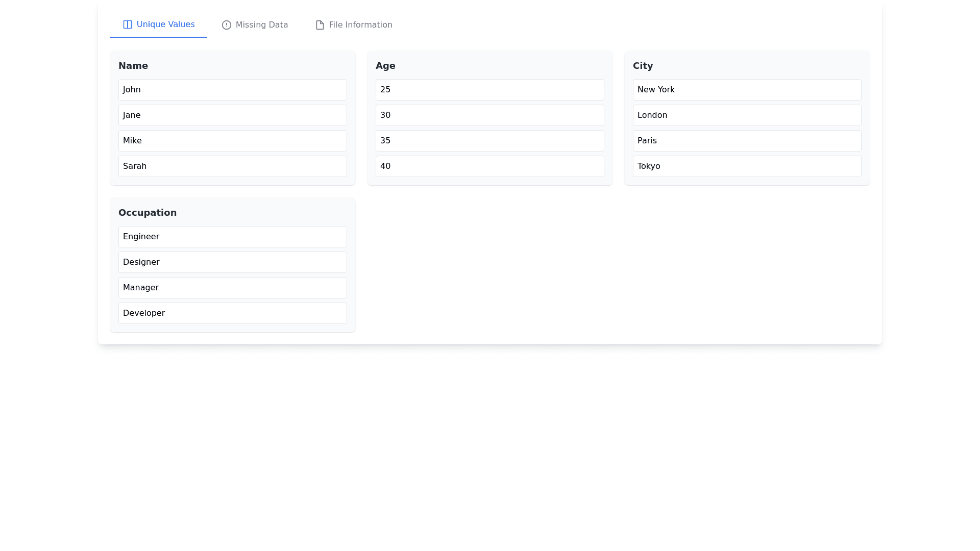This screenshot has width=980, height=551.
Task: Pick Sarah from the Name column
Action: [x=232, y=166]
